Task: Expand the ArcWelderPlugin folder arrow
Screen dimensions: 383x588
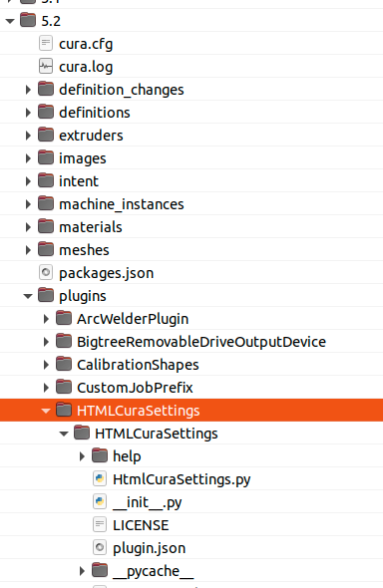Action: click(46, 319)
